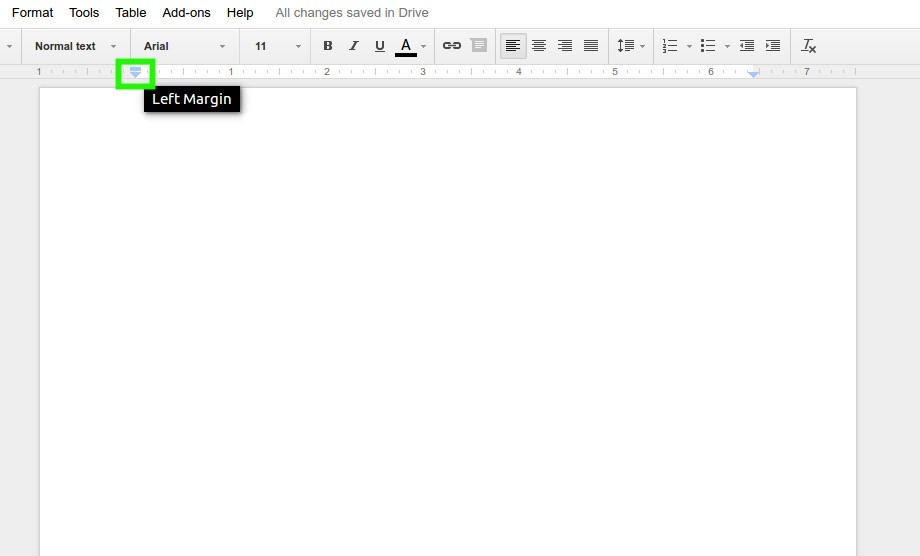This screenshot has width=920, height=556.
Task: Insert a link with the chain icon
Action: pyautogui.click(x=452, y=46)
